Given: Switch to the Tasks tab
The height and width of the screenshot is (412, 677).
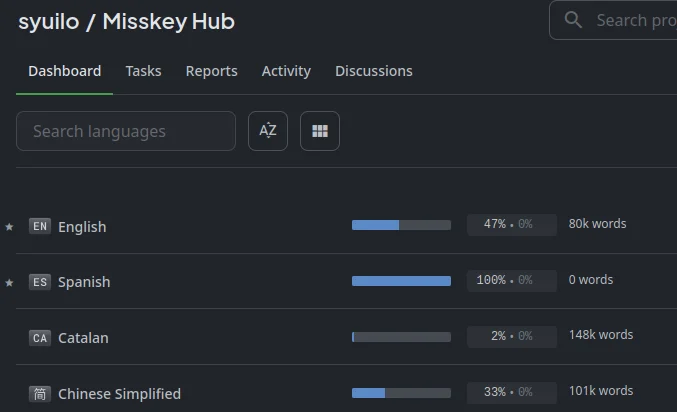Looking at the screenshot, I should (x=143, y=71).
